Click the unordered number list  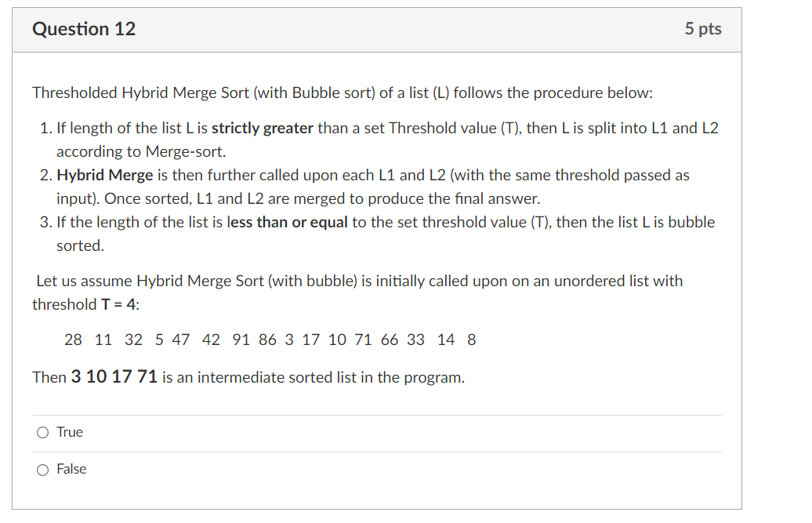tap(270, 340)
